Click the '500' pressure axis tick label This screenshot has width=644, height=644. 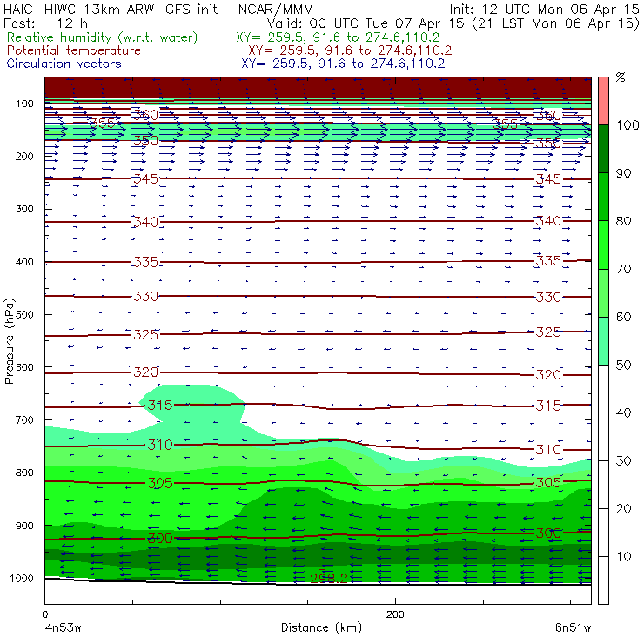pyautogui.click(x=24, y=314)
